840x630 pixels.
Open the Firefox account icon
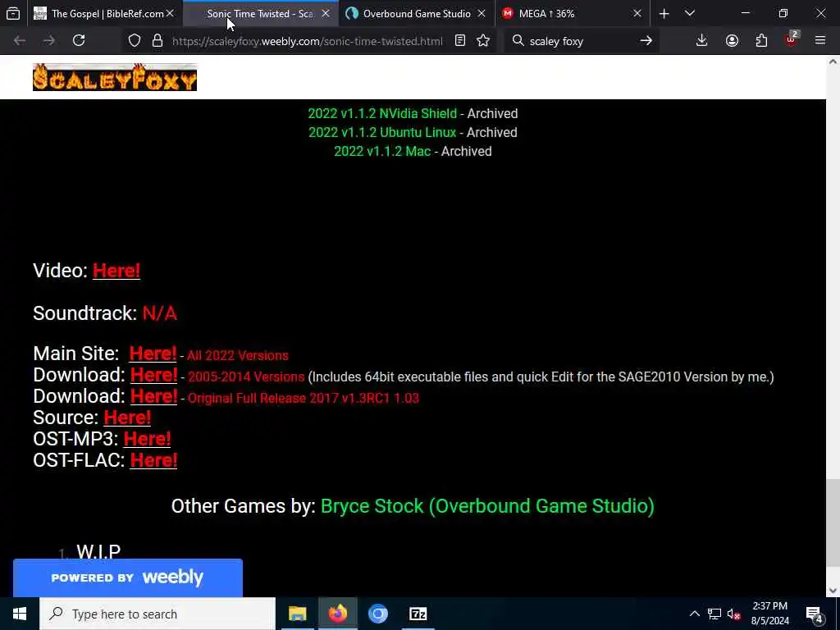[x=732, y=41]
